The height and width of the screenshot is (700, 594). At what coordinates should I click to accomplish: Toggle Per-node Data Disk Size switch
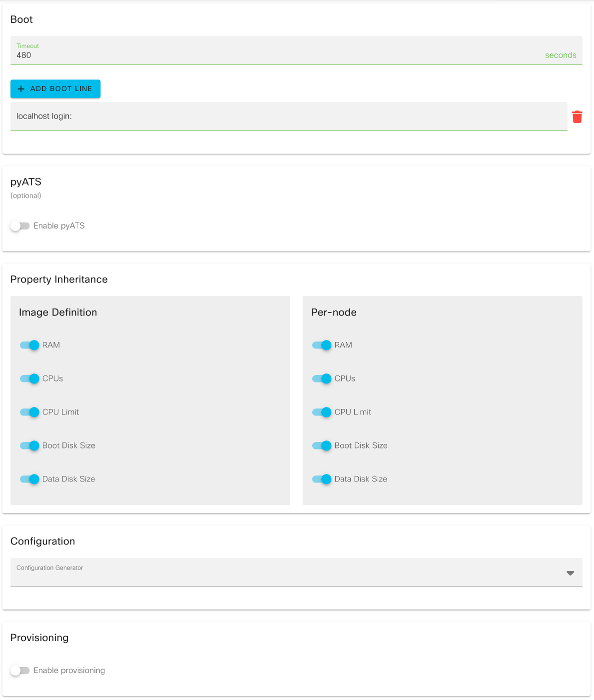pos(322,479)
